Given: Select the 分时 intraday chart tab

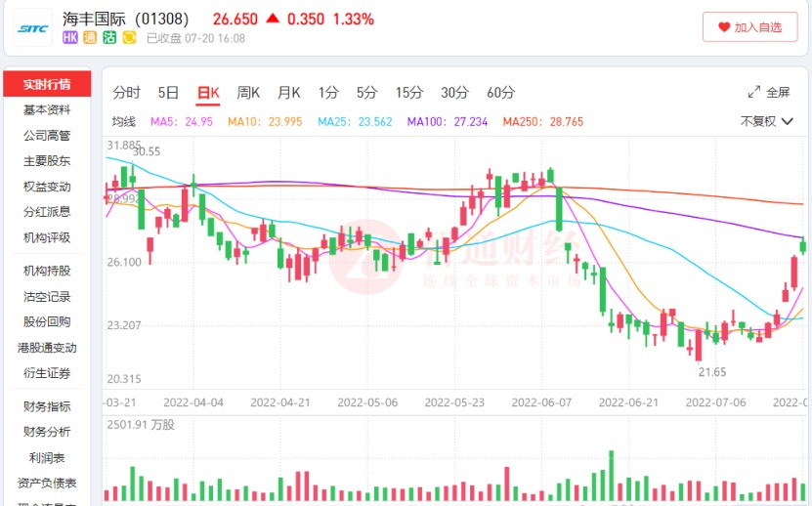Looking at the screenshot, I should 126,93.
